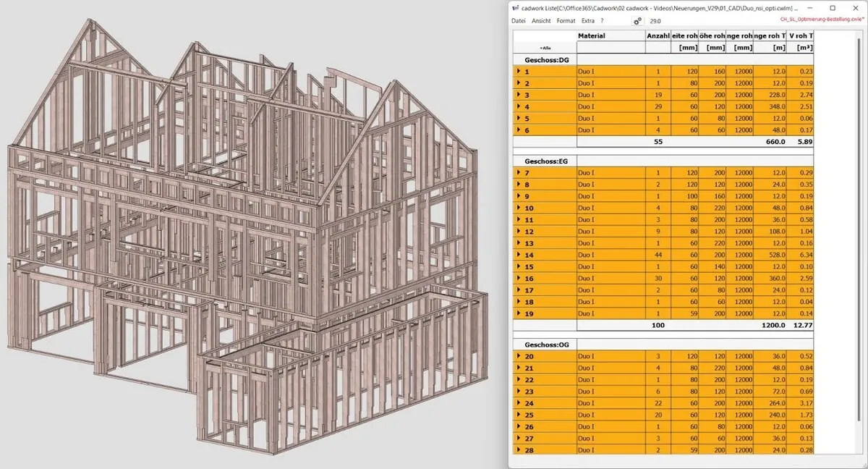Select the Anzahl column header
Screen dimensions: 868x469
coord(658,35)
